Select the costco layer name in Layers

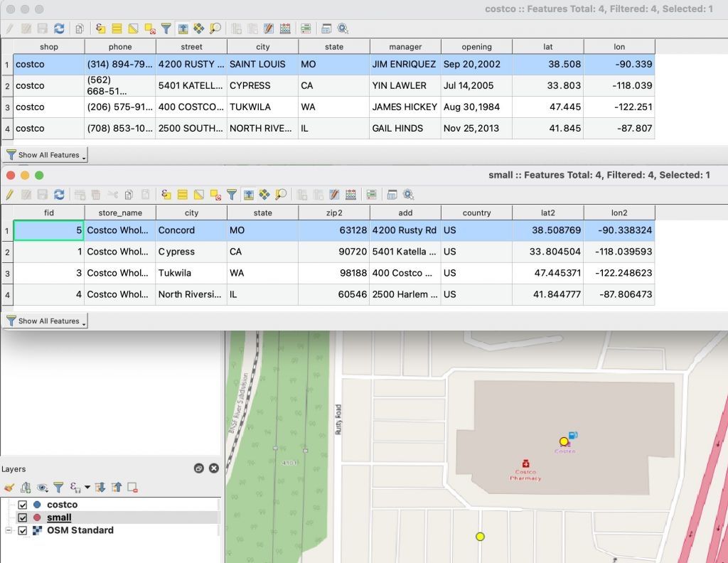click(63, 505)
